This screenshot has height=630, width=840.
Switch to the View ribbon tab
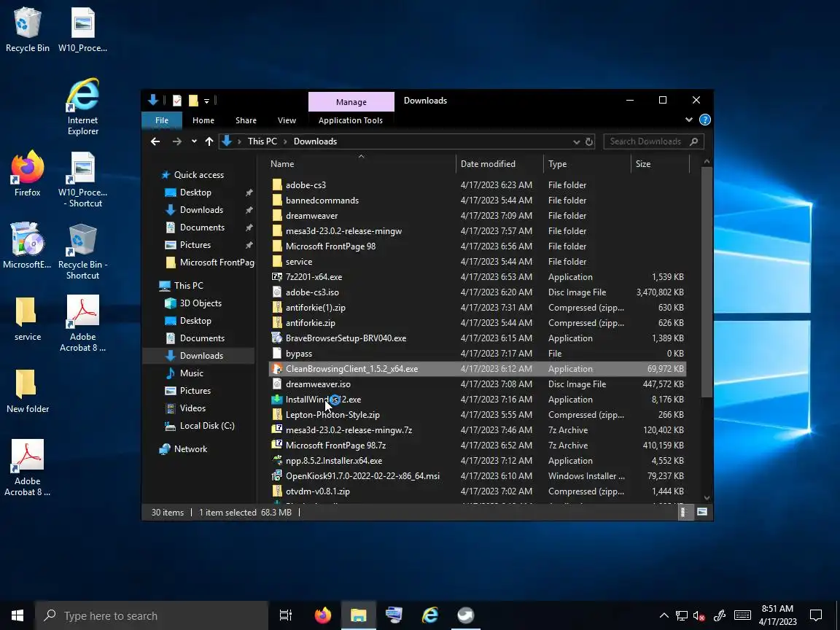tap(287, 120)
